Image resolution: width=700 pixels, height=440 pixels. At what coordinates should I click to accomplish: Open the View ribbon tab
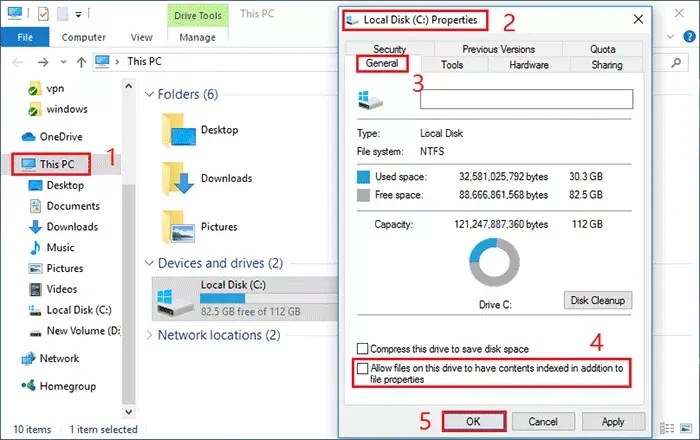coord(142,37)
